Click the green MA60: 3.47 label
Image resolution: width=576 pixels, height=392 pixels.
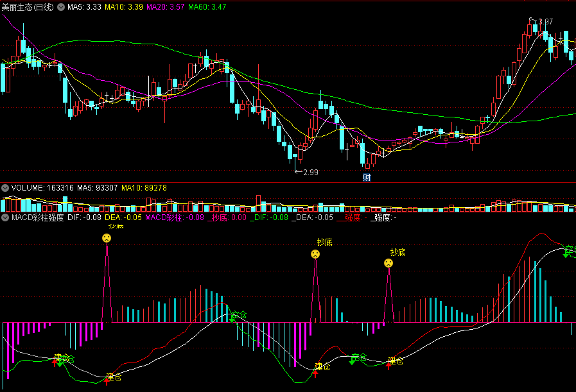(207, 7)
